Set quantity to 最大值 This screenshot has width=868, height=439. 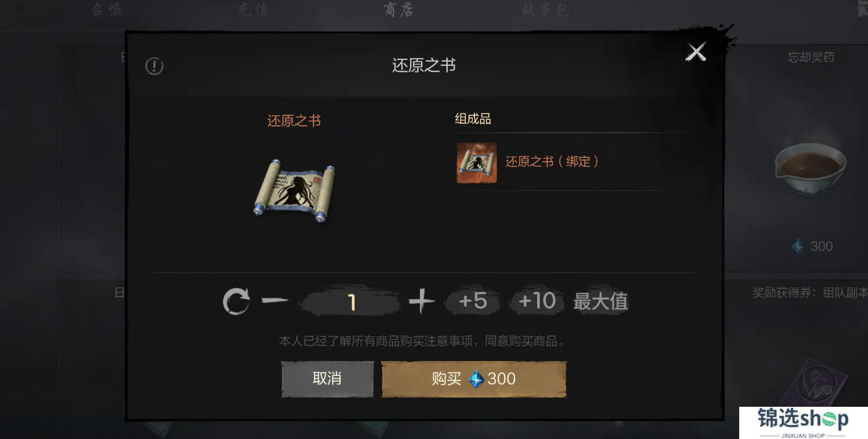[x=600, y=301]
